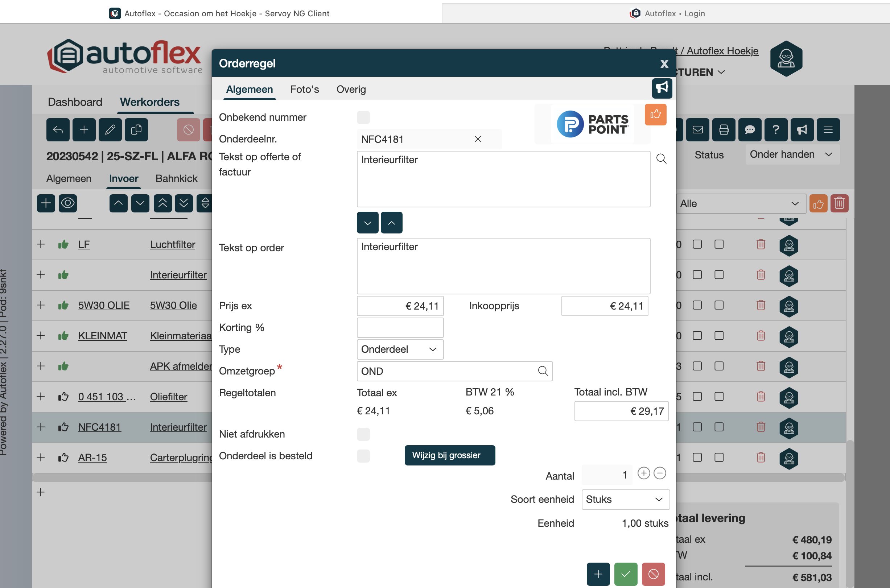Open the Type dropdown showing Onderdeel
The width and height of the screenshot is (890, 588).
pyautogui.click(x=400, y=349)
